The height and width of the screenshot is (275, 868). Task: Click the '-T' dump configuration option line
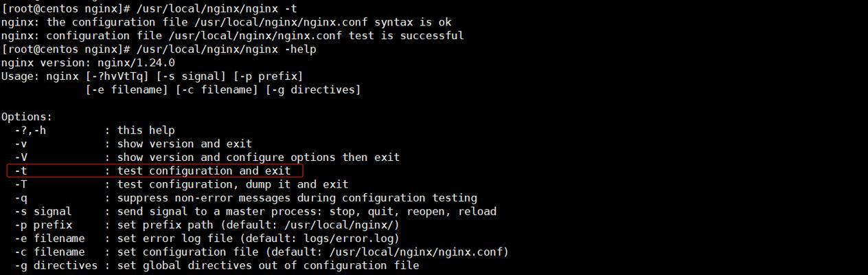pyautogui.click(x=181, y=184)
